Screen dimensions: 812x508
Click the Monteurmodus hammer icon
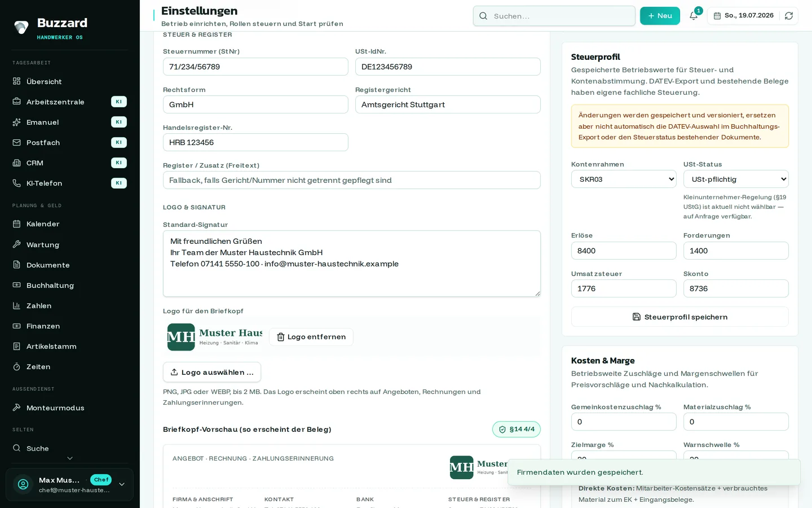pyautogui.click(x=17, y=408)
